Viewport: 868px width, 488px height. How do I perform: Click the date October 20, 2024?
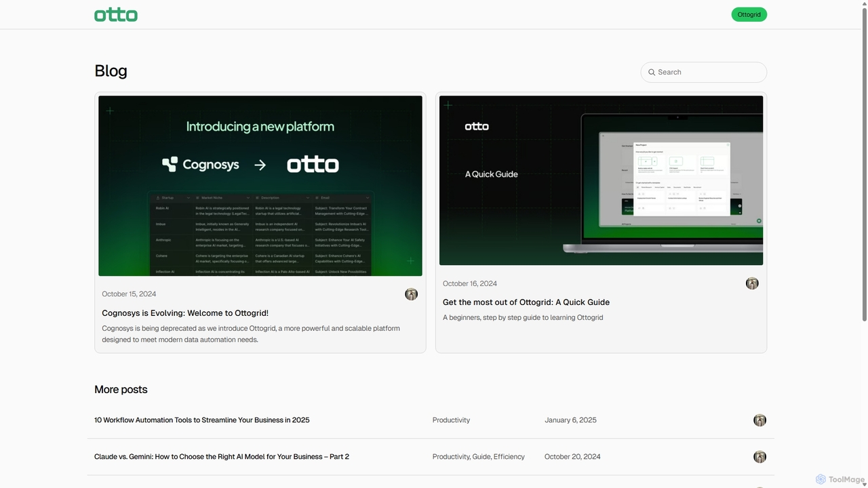pyautogui.click(x=572, y=457)
